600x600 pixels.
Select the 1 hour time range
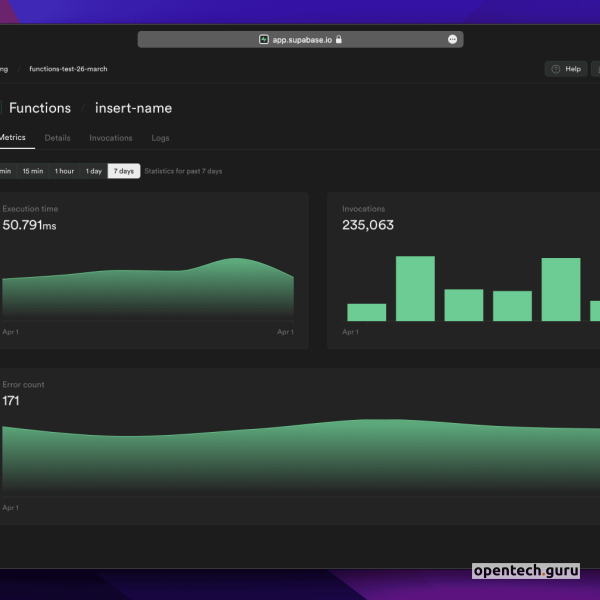[x=64, y=171]
